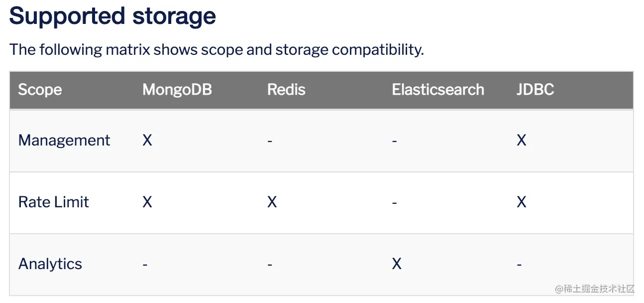Click the matrix description sentence
The width and height of the screenshot is (644, 303).
[x=216, y=50]
